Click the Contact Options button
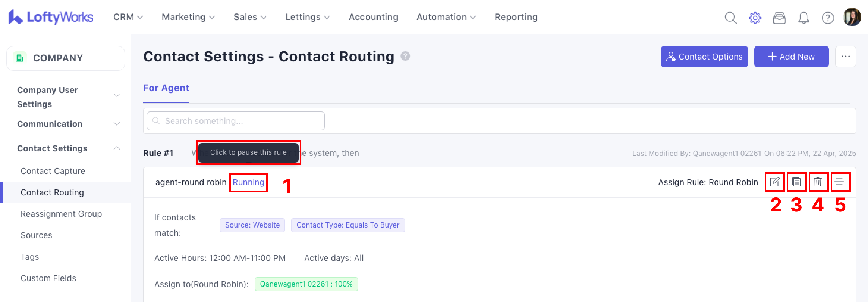Viewport: 868px width, 302px height. 704,57
